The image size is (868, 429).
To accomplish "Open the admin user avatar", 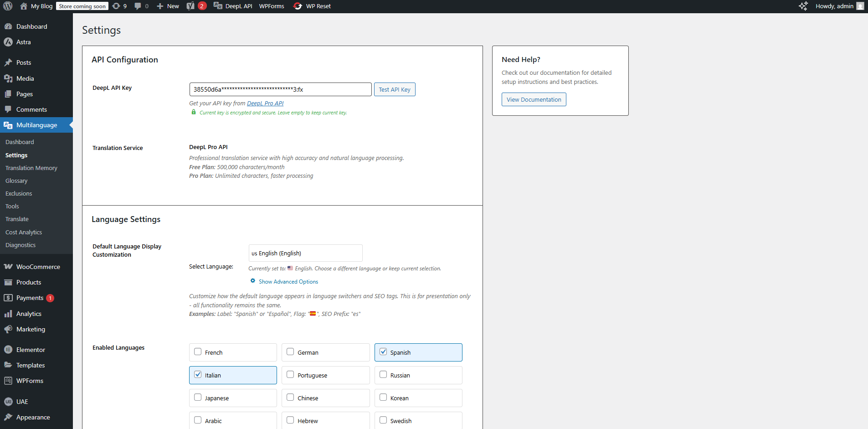I will [x=860, y=6].
